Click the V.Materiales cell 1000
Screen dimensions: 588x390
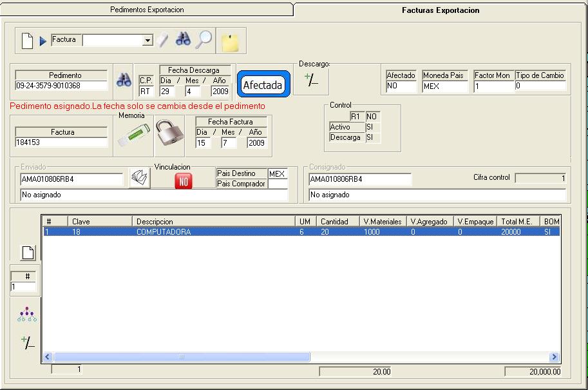click(x=372, y=232)
